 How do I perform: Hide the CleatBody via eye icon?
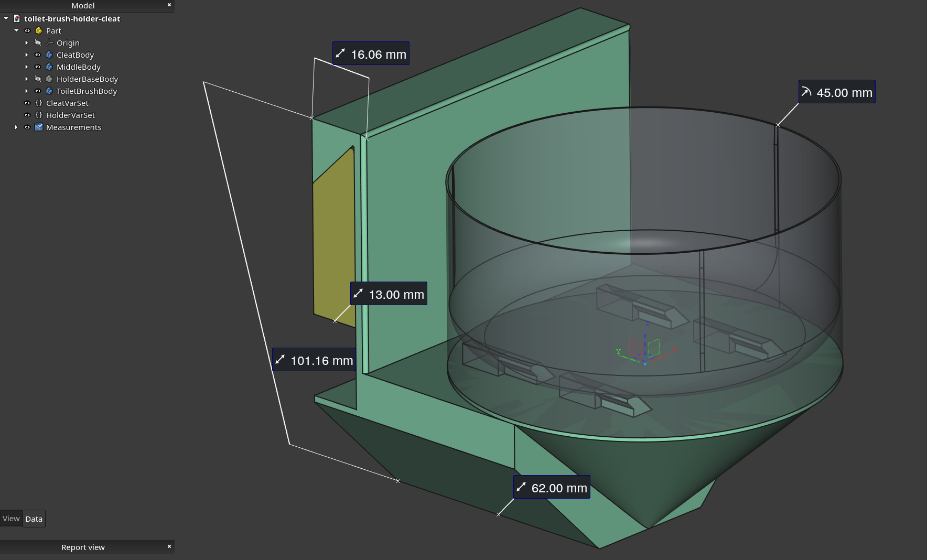[38, 55]
